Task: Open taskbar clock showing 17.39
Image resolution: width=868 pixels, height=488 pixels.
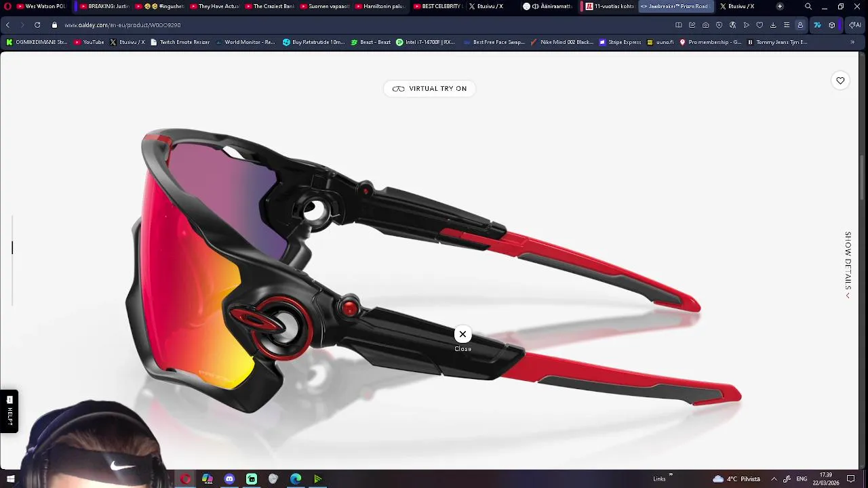Action: (826, 479)
